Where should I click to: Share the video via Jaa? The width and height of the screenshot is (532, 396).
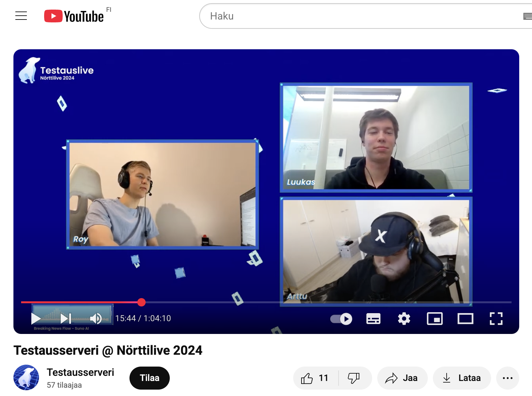[x=402, y=378]
